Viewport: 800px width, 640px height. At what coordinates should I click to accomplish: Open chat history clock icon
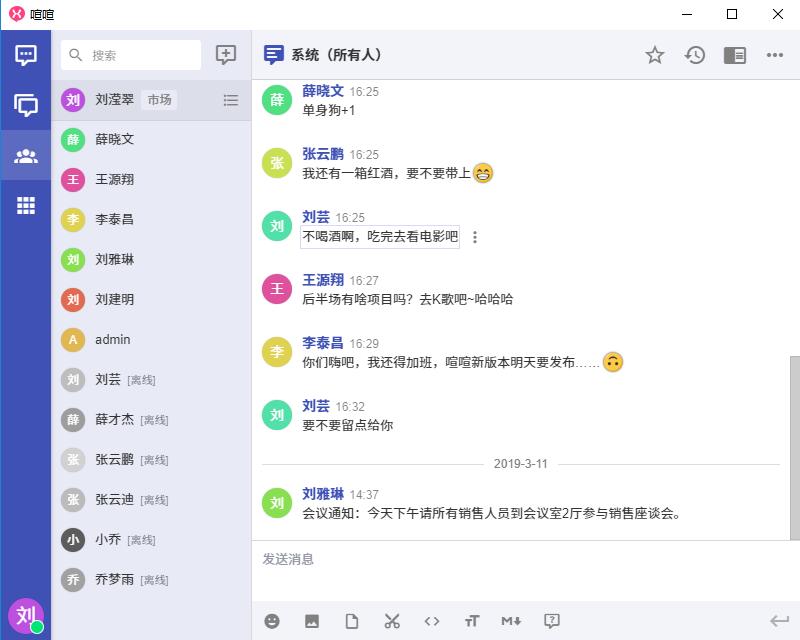(695, 55)
